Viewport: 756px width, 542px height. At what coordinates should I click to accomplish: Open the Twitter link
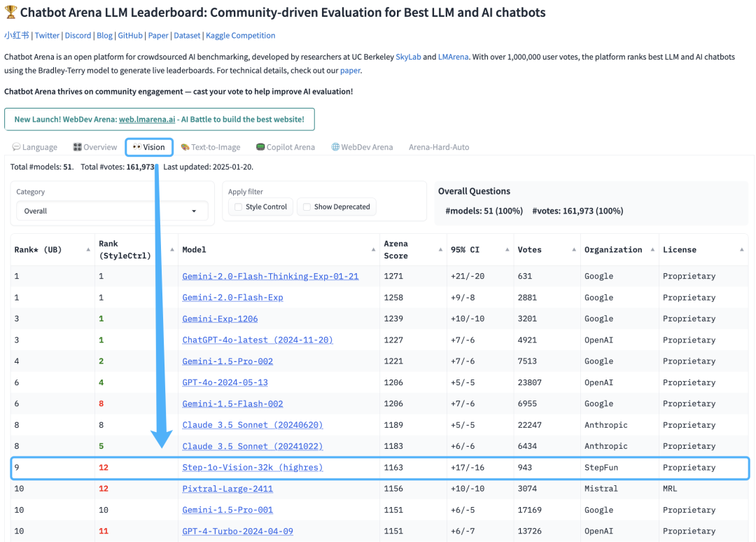tap(47, 35)
